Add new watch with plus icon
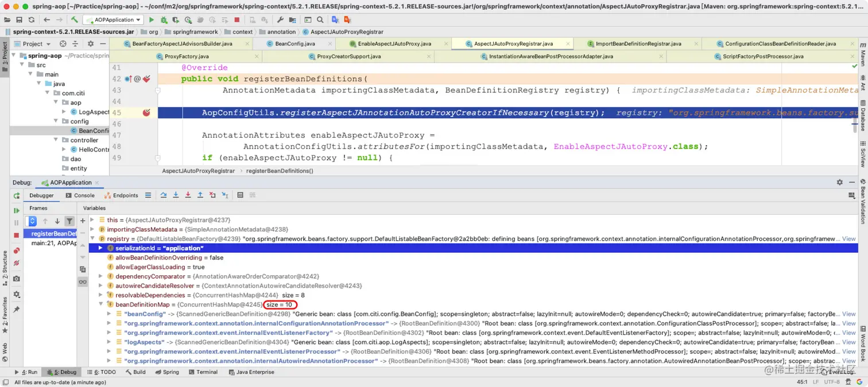This screenshot has height=387, width=868. [x=83, y=220]
